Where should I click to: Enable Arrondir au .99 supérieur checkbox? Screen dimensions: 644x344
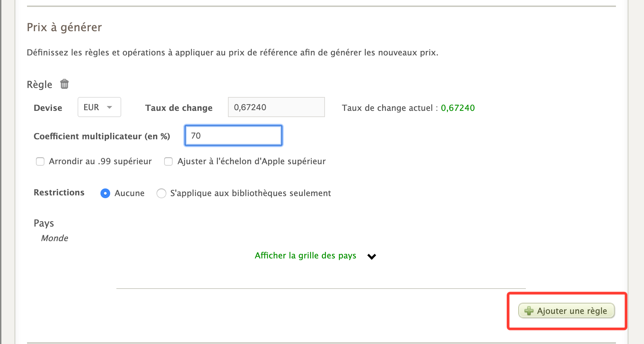(x=40, y=161)
